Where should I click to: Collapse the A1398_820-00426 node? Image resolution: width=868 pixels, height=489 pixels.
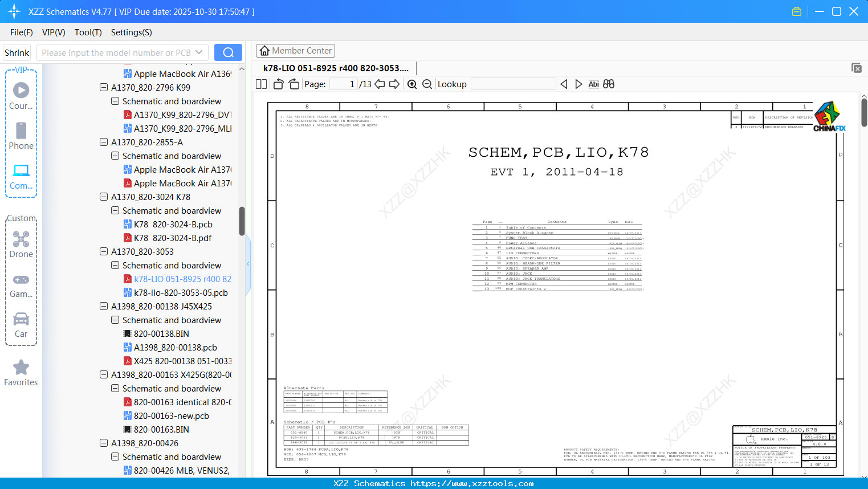click(x=104, y=443)
